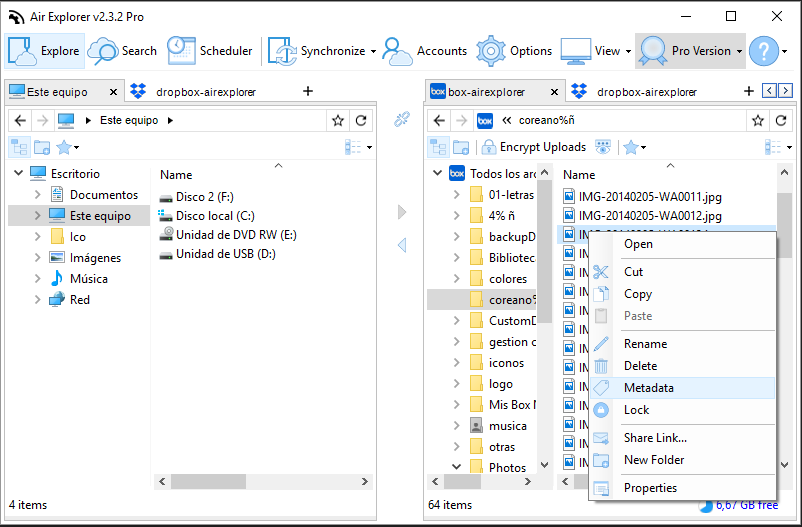
Task: Create new folder in left pane toolbar
Action: (42, 147)
